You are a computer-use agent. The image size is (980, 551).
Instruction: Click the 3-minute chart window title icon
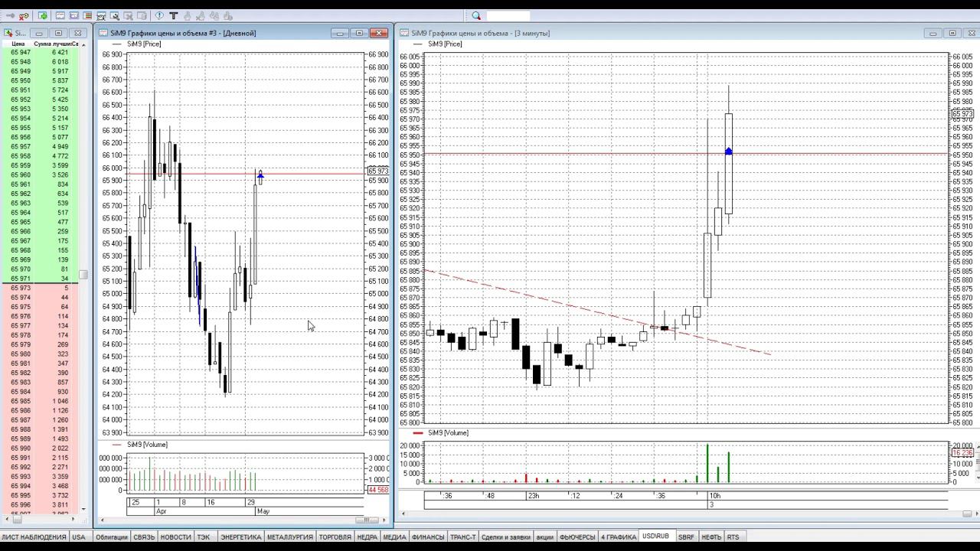point(404,33)
